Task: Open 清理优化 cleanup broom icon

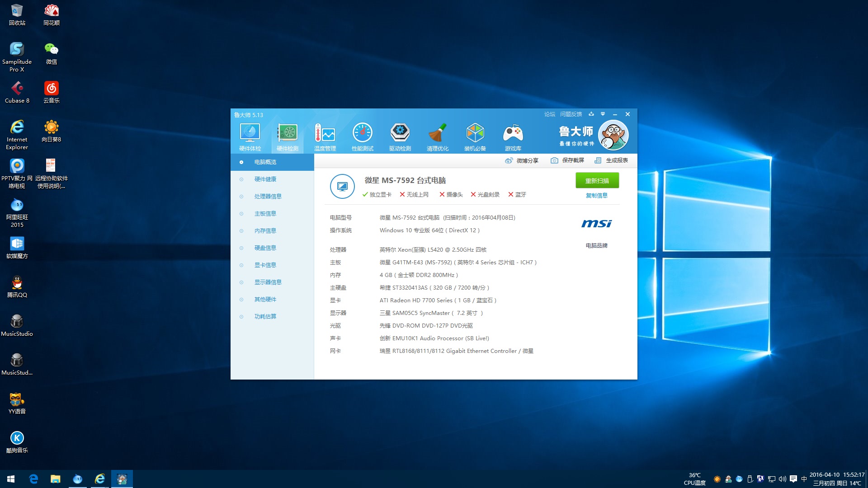Action: (x=438, y=137)
